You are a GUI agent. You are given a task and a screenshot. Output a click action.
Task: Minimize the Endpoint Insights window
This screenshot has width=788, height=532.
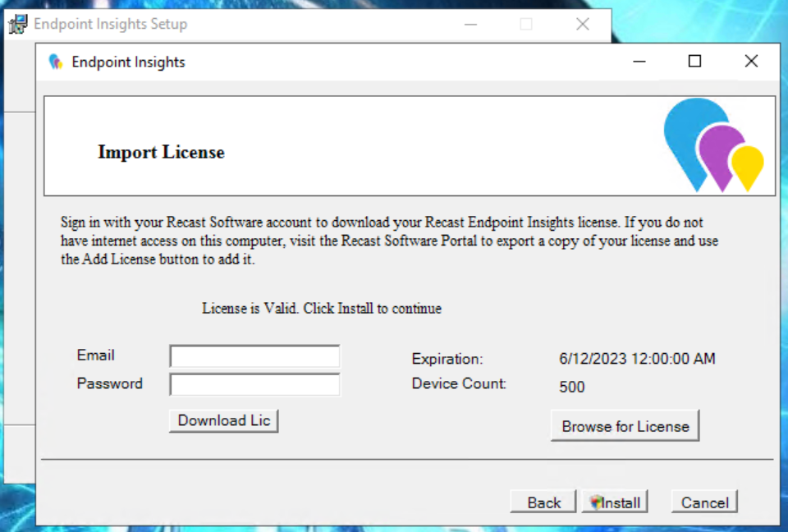coord(639,62)
